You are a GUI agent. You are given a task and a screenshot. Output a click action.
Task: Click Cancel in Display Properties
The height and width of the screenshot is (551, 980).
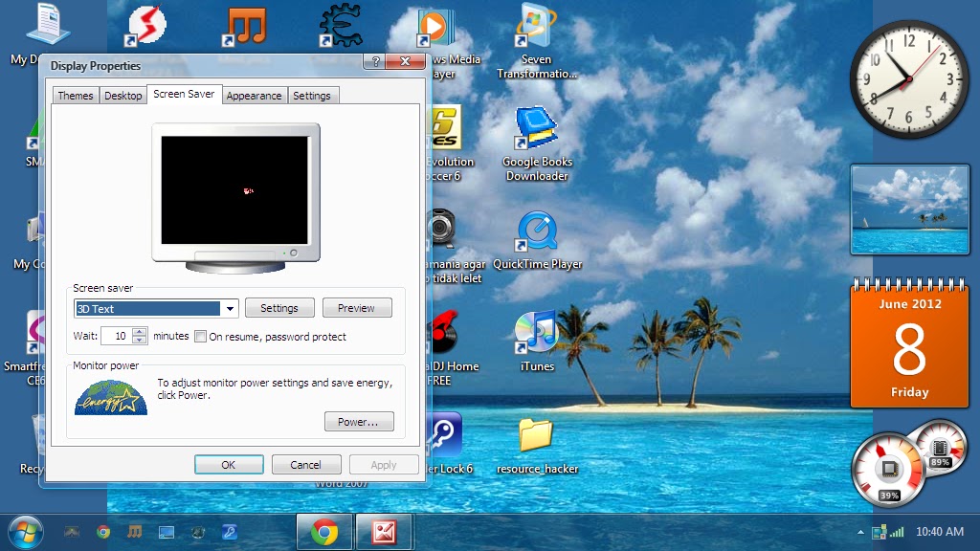(306, 465)
